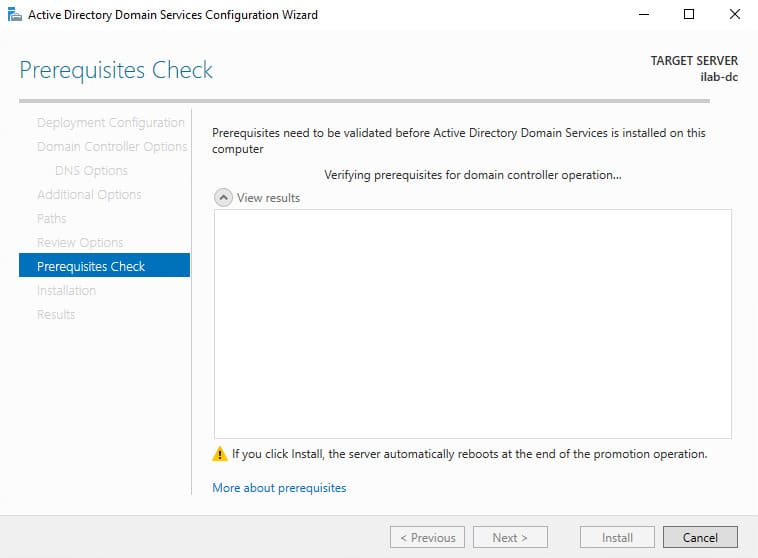Click the Installation step in sidebar

66,291
